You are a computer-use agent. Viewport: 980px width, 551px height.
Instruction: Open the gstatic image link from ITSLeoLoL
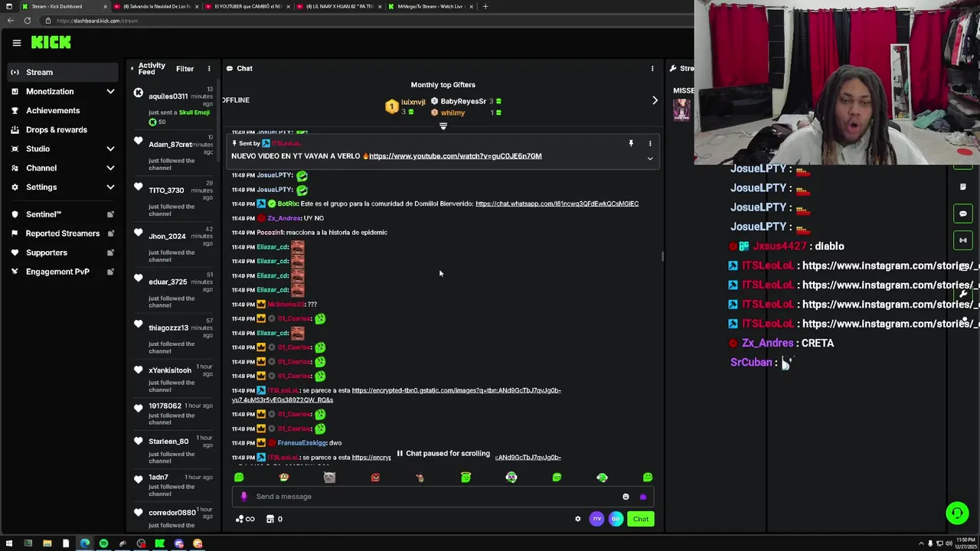pos(397,395)
